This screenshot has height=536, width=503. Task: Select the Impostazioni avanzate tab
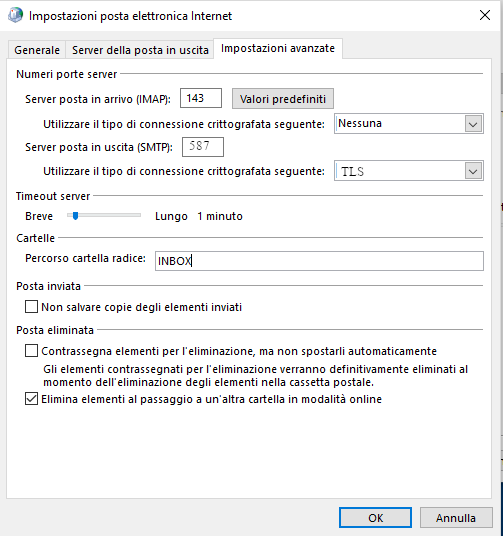(x=278, y=48)
